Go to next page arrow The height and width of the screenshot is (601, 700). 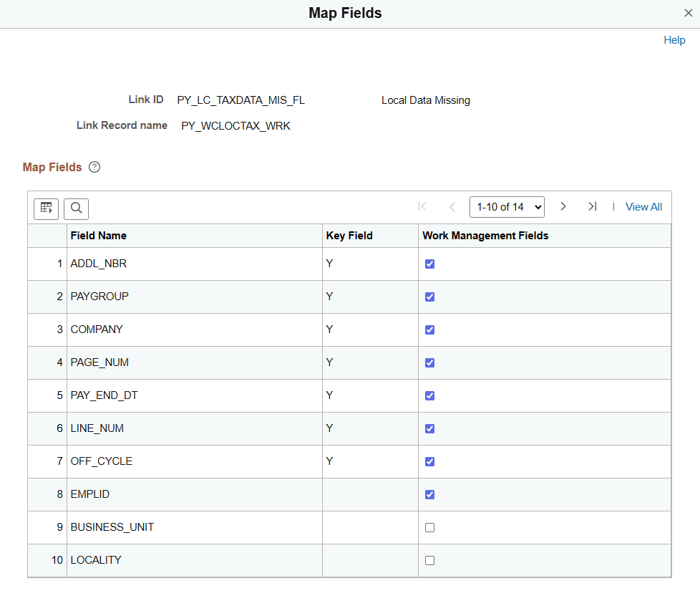pos(563,206)
